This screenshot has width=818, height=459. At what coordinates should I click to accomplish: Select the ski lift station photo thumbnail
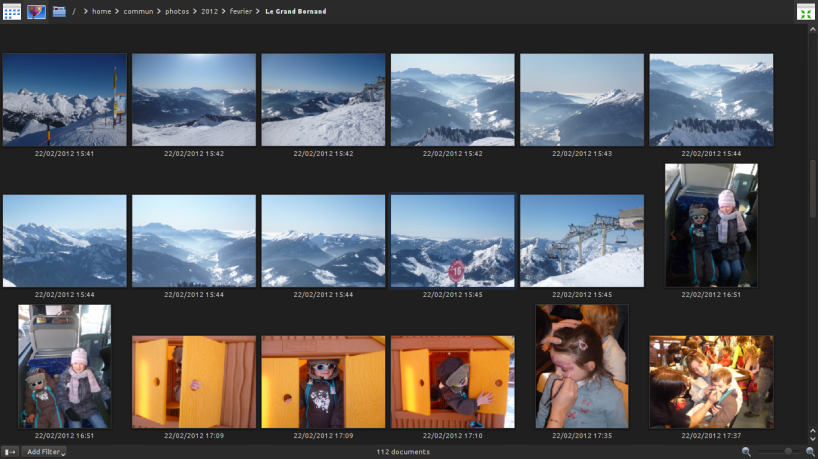581,241
